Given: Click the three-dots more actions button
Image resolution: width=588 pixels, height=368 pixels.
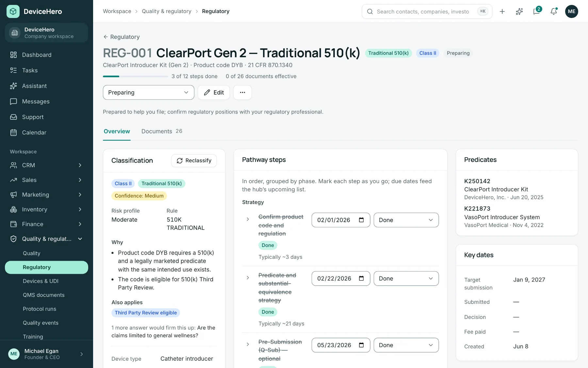Looking at the screenshot, I should tap(242, 93).
